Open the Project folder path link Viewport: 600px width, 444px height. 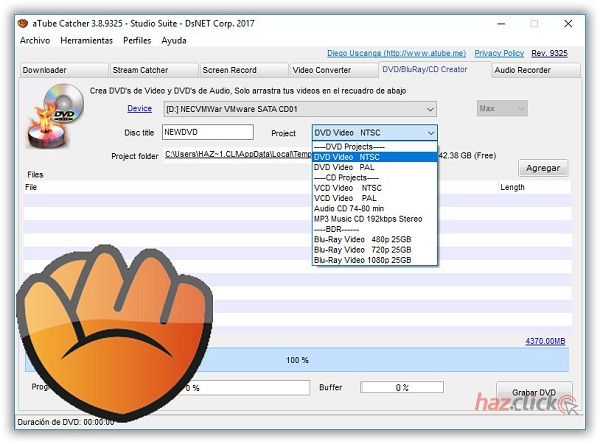point(238,154)
